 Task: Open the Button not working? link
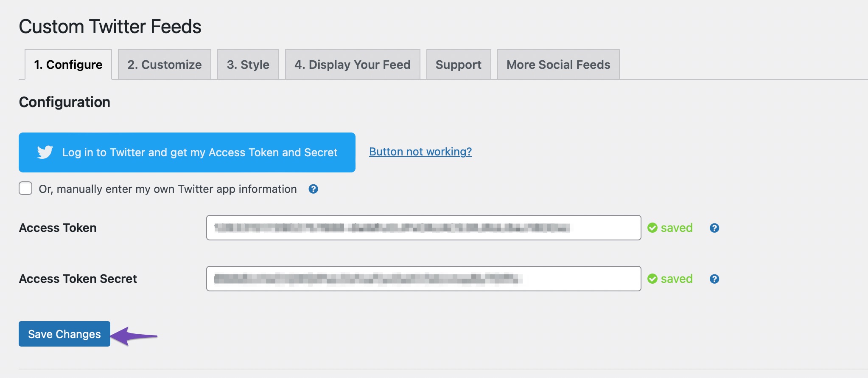420,152
